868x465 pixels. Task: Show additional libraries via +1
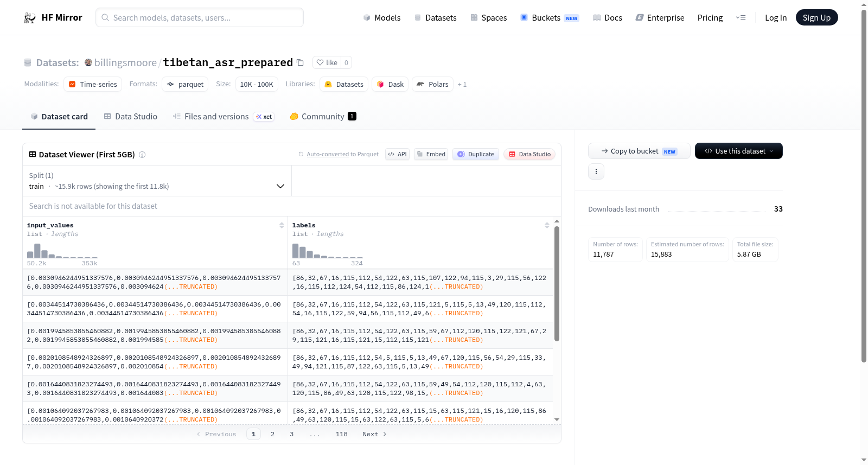click(462, 84)
